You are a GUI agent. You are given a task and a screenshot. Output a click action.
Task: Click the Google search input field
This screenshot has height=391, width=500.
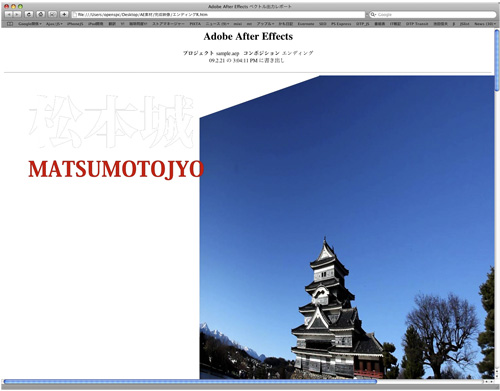[x=433, y=15]
